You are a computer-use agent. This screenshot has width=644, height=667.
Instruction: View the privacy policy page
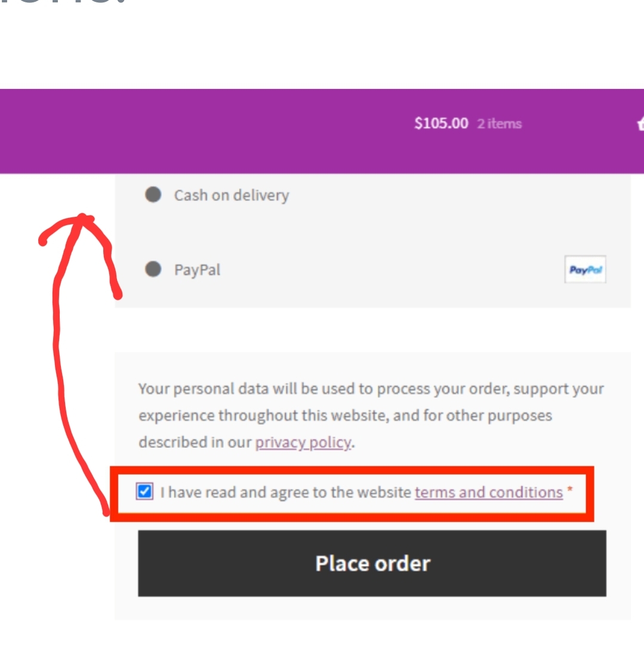coord(302,442)
